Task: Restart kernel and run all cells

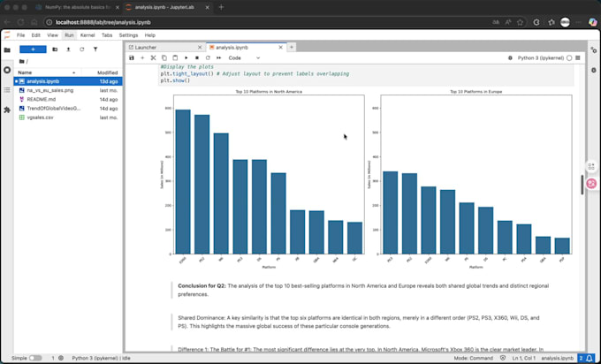Action: pyautogui.click(x=219, y=57)
